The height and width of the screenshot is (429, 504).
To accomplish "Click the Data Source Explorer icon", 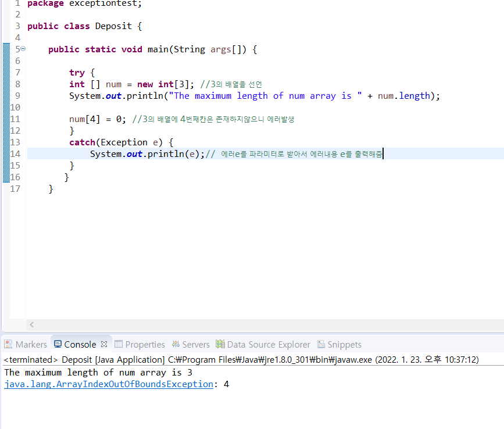I will (220, 344).
